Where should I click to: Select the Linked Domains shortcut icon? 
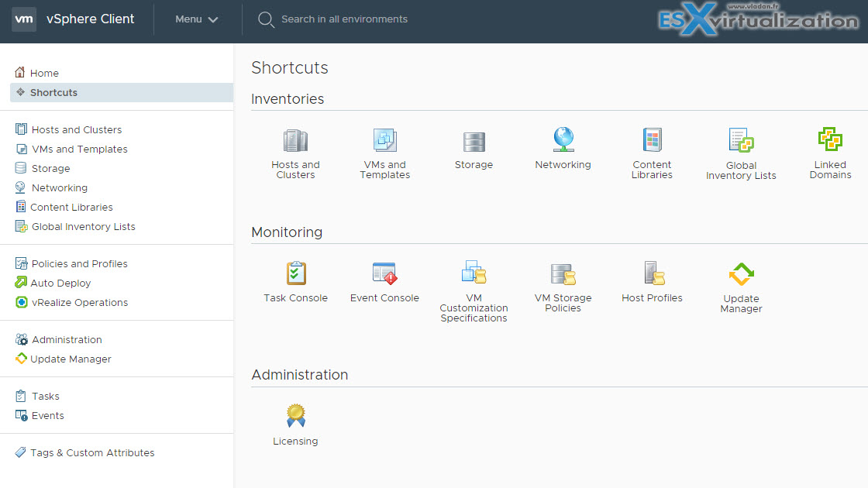[830, 141]
